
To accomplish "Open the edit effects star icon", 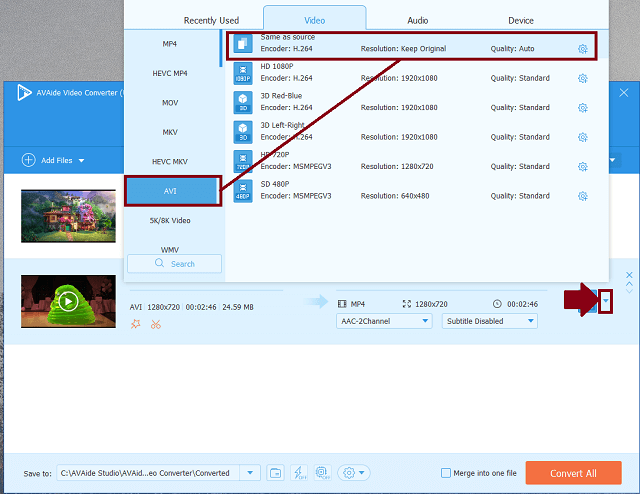I will [136, 325].
